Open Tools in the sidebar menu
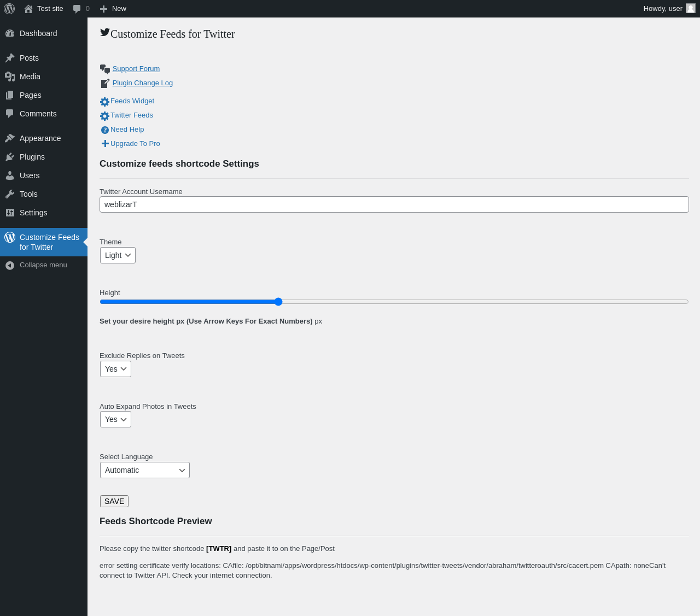Screen dimensions: 700x616 [44, 194]
